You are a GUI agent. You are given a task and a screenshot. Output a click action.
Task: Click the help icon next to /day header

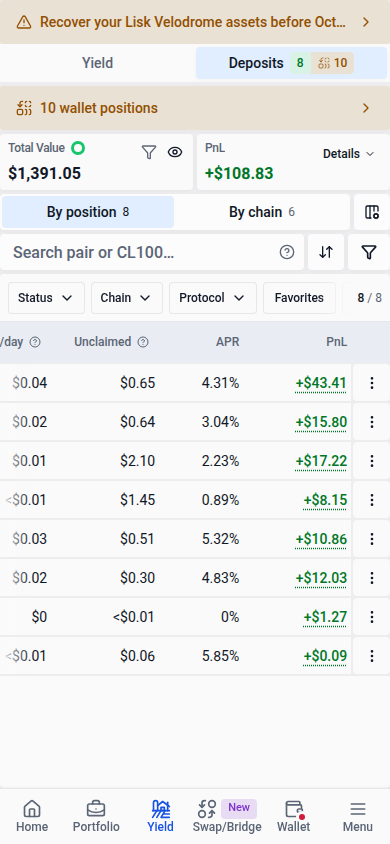35,342
